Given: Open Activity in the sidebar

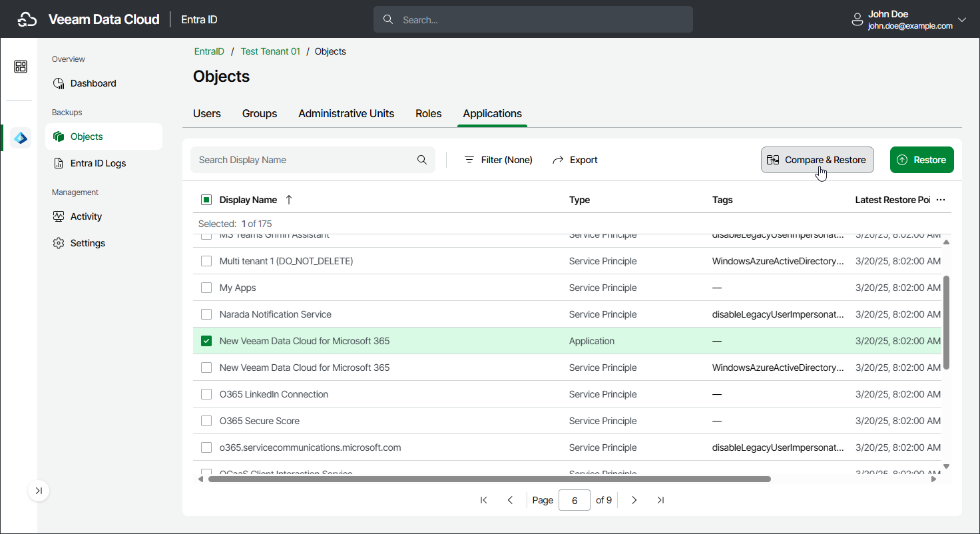Looking at the screenshot, I should click(x=104, y=216).
